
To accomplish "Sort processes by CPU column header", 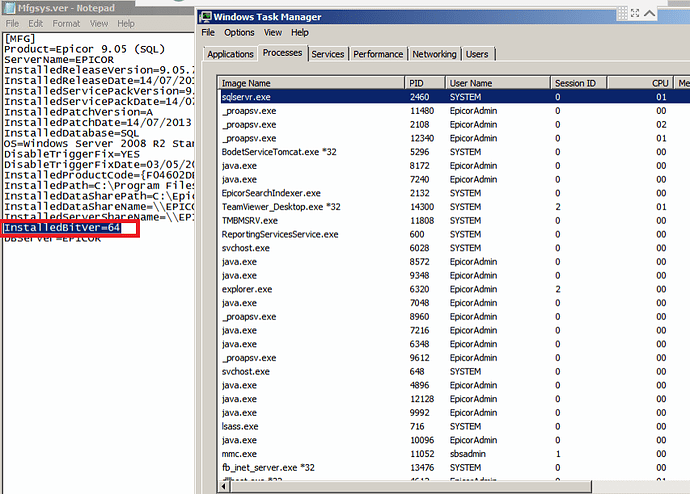I will [x=640, y=83].
